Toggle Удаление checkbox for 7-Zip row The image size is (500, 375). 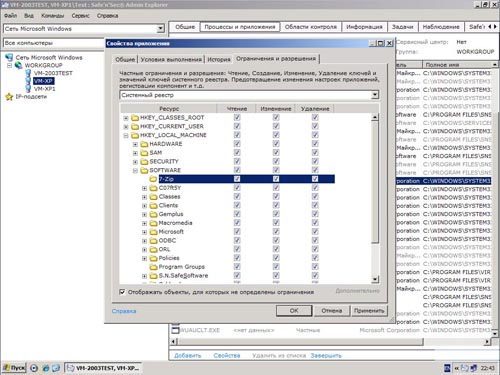(315, 179)
